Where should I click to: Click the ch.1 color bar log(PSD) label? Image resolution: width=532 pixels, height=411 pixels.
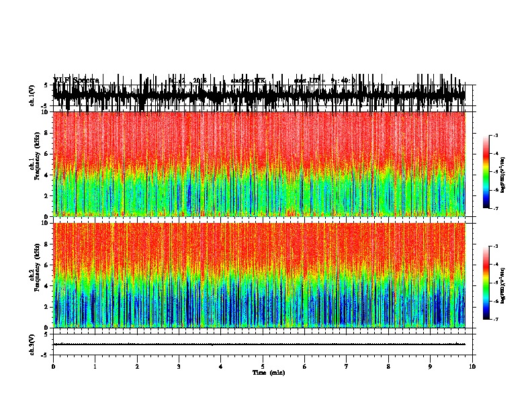point(503,175)
